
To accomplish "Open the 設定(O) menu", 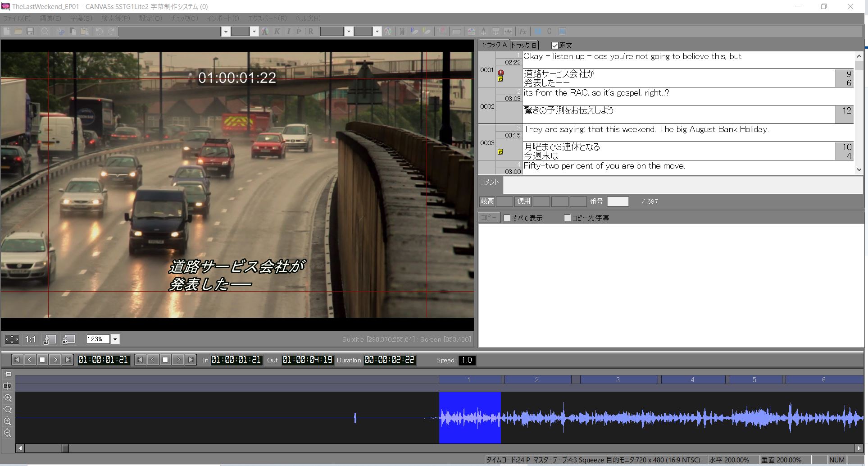I will click(x=150, y=18).
